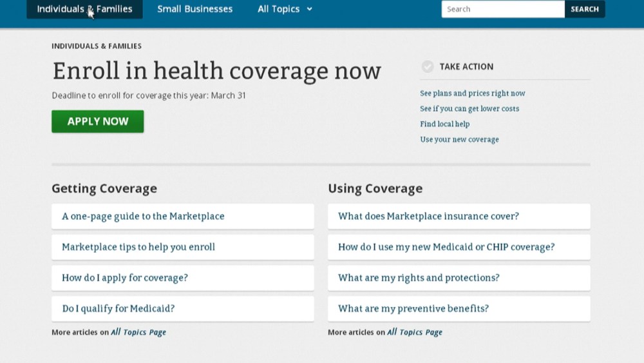Expand the All Topics dropdown arrow

point(310,9)
